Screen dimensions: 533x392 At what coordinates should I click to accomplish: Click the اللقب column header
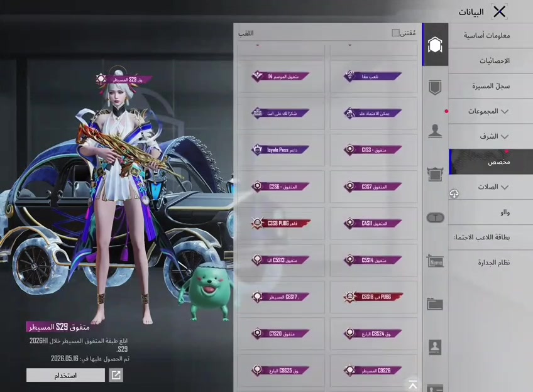(246, 33)
